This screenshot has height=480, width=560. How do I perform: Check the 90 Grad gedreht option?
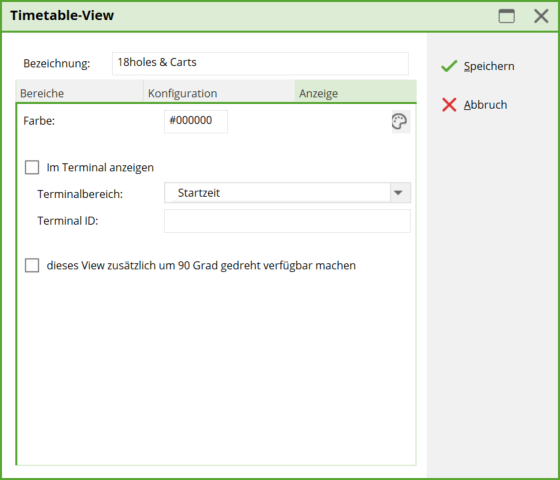pyautogui.click(x=32, y=265)
